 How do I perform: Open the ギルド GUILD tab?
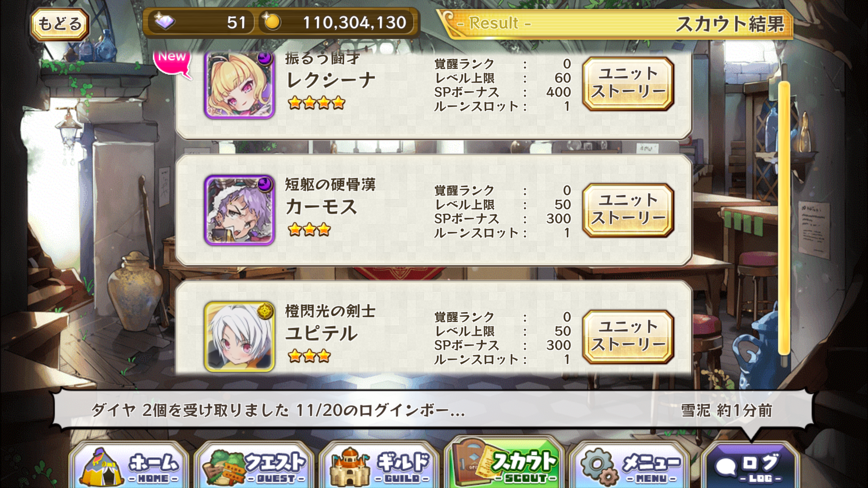[379, 465]
